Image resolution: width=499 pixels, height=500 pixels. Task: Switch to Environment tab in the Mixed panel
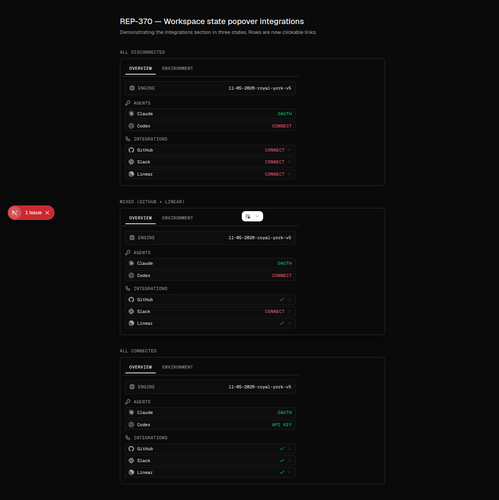[177, 218]
